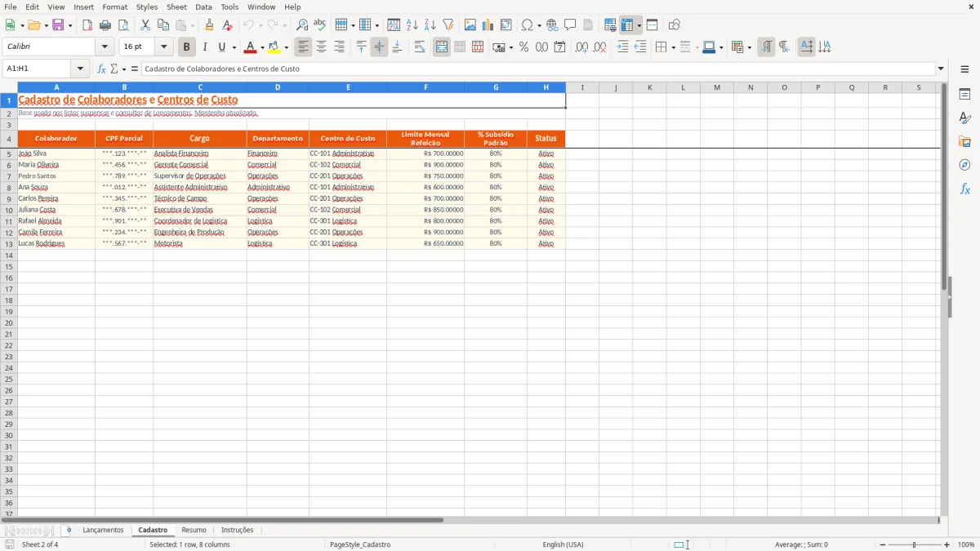980x551 pixels.
Task: Click English (USA) language in status bar
Action: [563, 544]
